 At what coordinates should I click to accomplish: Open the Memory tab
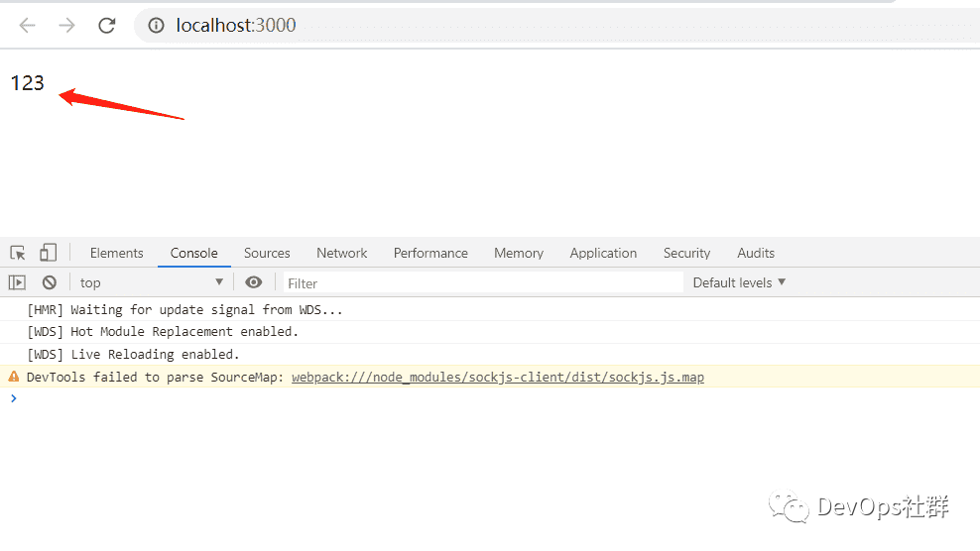pos(519,253)
